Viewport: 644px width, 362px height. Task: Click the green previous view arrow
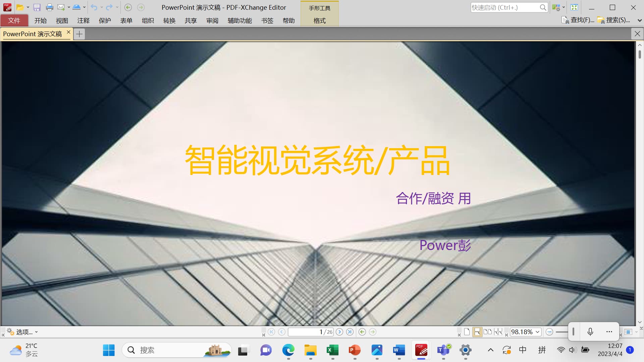[362, 332]
